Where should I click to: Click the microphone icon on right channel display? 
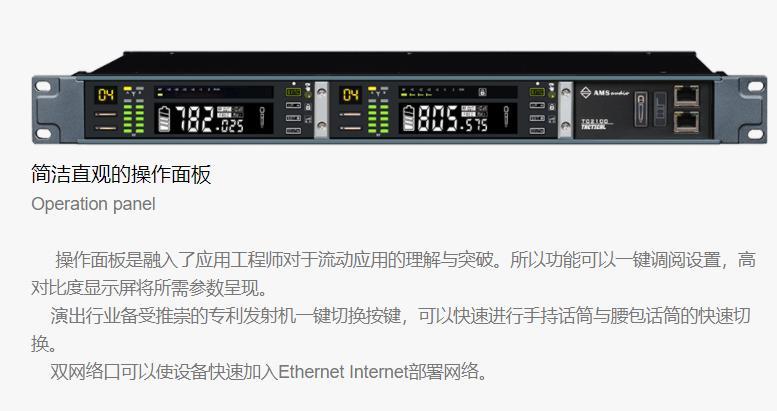[x=506, y=117]
